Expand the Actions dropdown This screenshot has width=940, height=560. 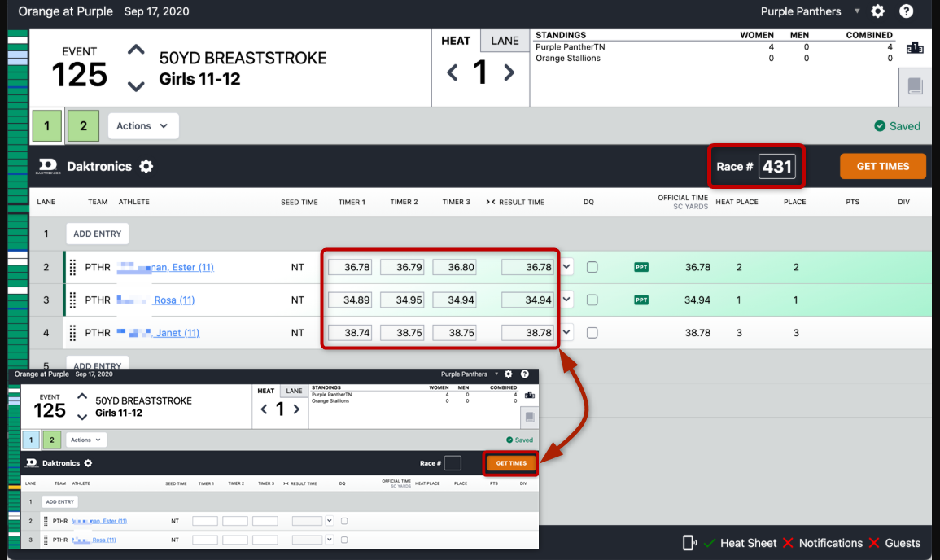pyautogui.click(x=142, y=126)
